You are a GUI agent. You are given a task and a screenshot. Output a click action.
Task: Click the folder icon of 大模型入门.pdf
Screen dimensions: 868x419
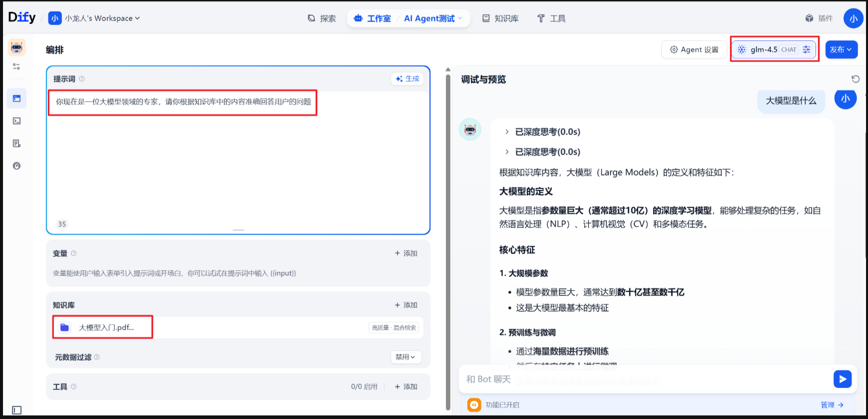[64, 327]
